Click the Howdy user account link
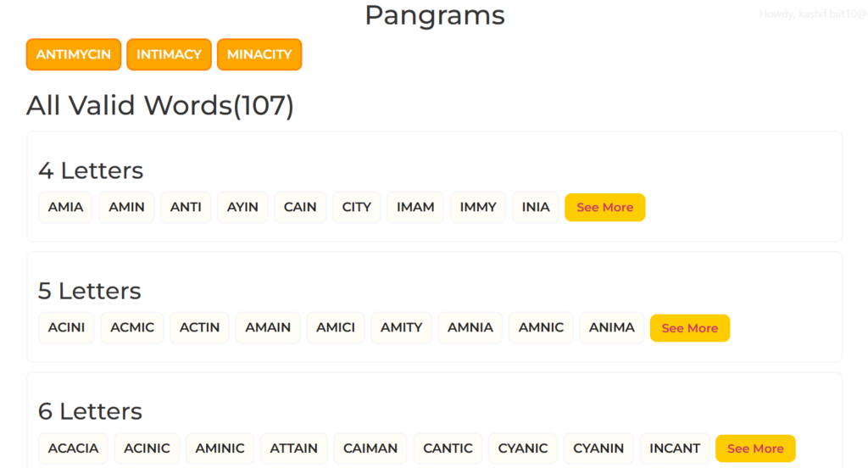 [812, 14]
